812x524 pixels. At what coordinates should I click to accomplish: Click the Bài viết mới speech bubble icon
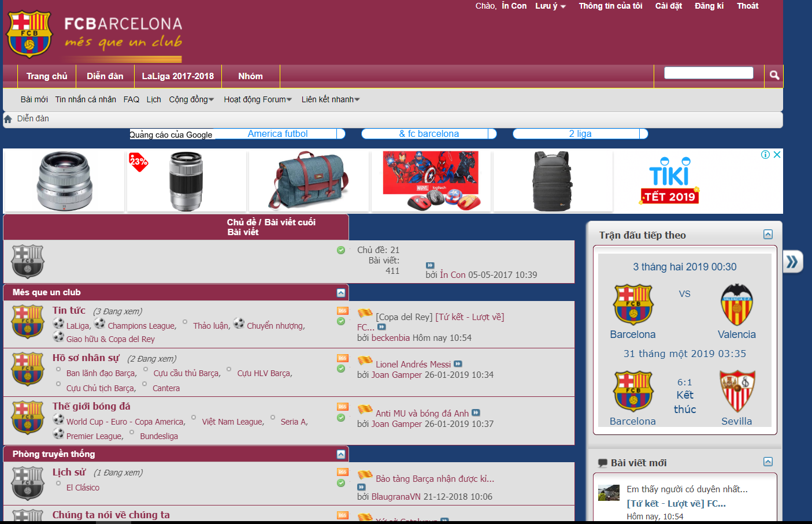click(603, 463)
